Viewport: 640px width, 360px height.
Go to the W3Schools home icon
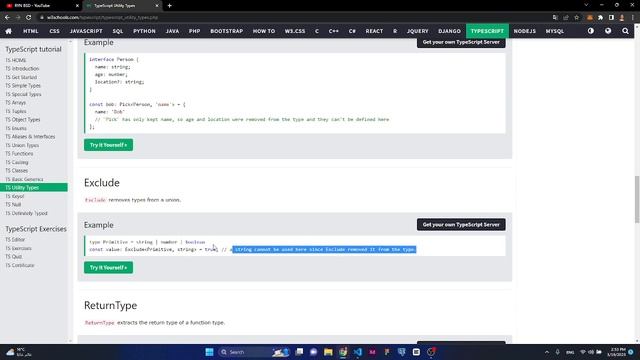point(9,31)
